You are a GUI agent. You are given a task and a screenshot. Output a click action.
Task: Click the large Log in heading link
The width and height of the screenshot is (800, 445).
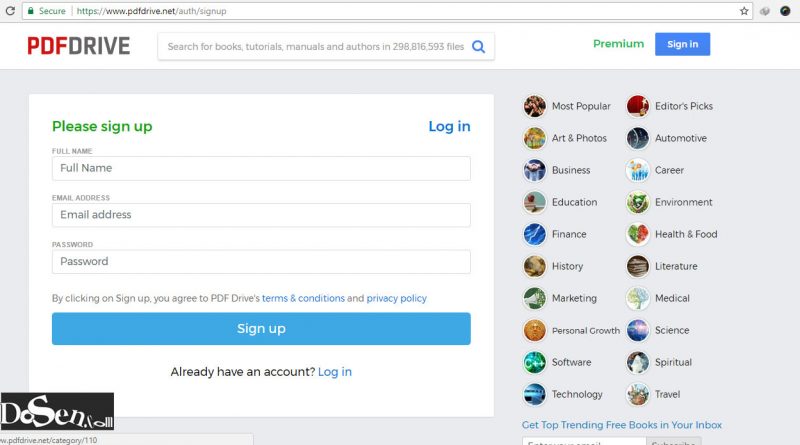coord(449,126)
